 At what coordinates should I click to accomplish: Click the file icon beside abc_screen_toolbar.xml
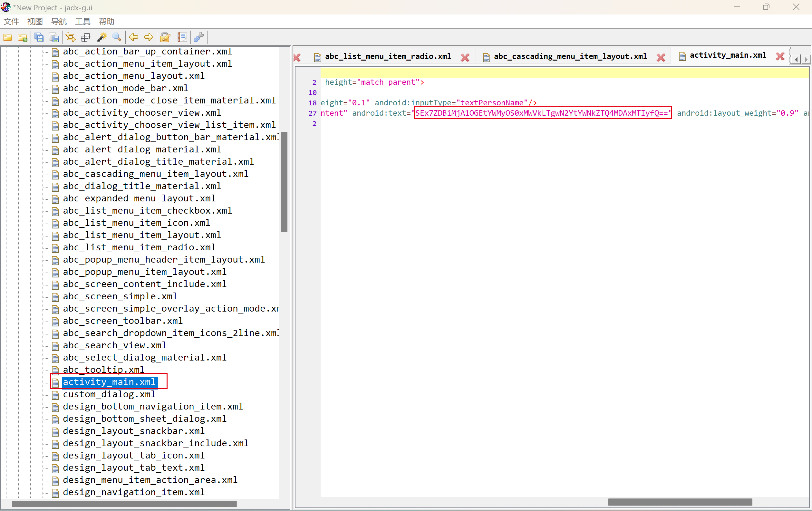click(56, 321)
